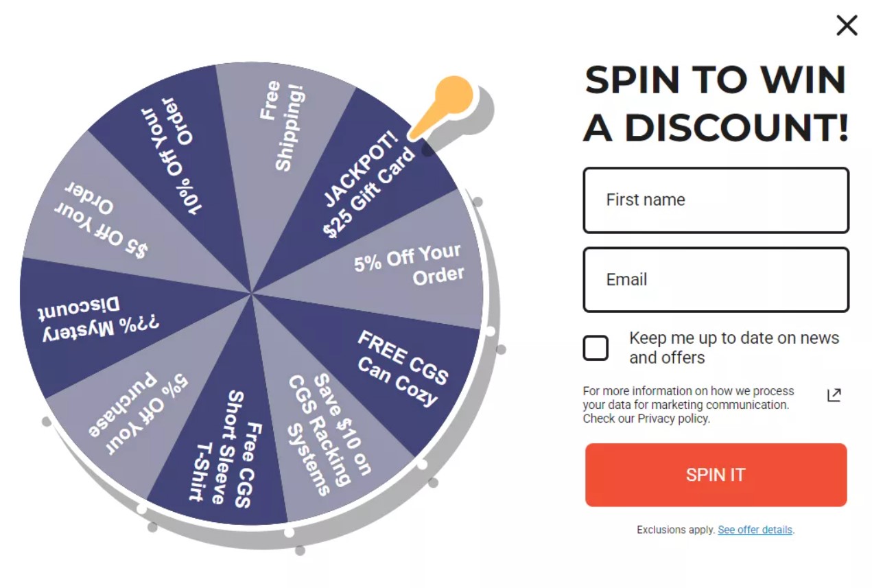
Task: Toggle the marketing consent checkbox off
Action: tap(596, 348)
